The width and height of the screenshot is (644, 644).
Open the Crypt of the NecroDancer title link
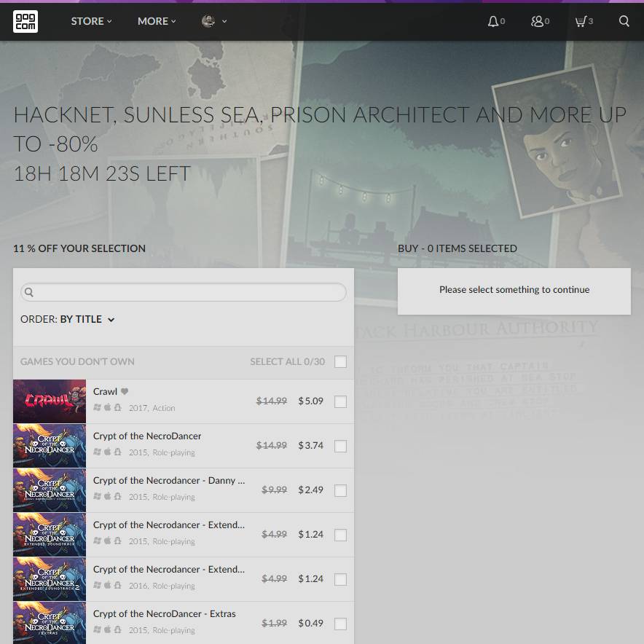pos(147,436)
